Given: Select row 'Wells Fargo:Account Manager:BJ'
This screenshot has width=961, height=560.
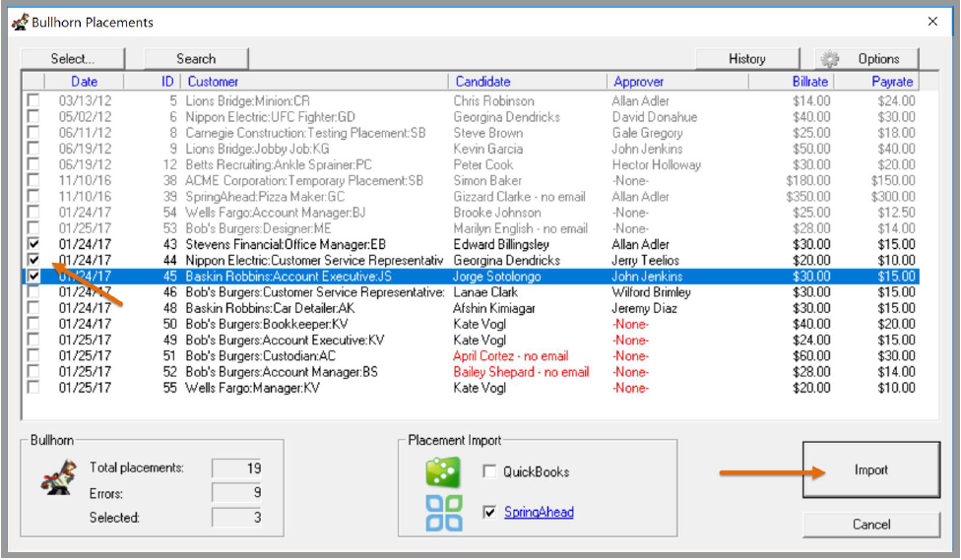Looking at the screenshot, I should click(471, 212).
